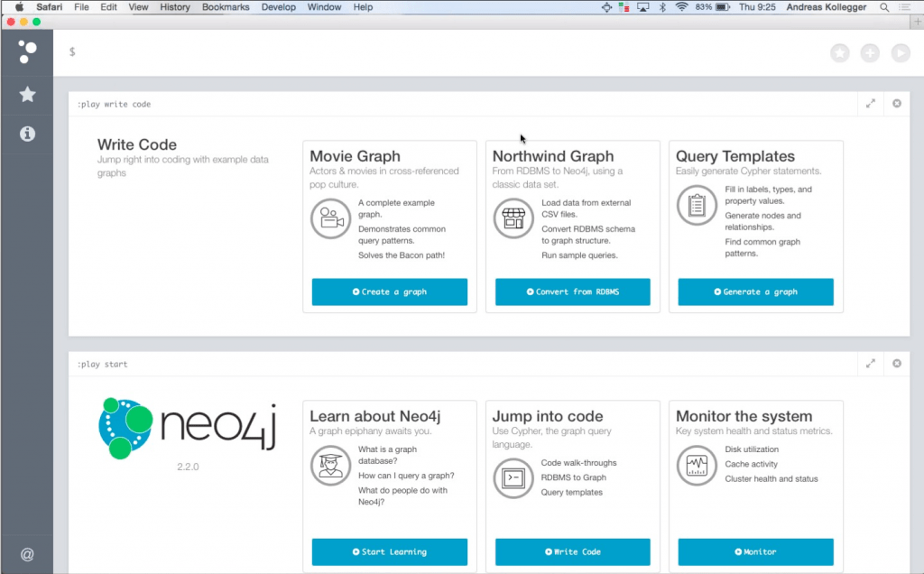Open the Information sidebar icon

[x=27, y=134]
